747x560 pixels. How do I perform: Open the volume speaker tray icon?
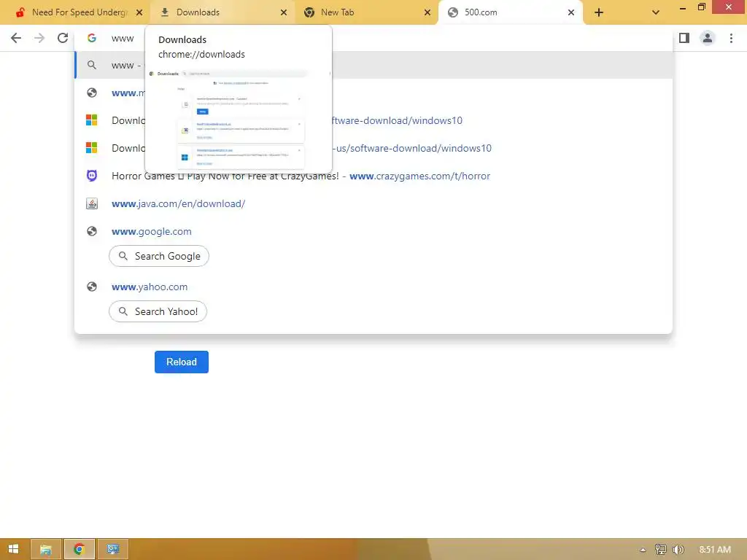tap(678, 550)
